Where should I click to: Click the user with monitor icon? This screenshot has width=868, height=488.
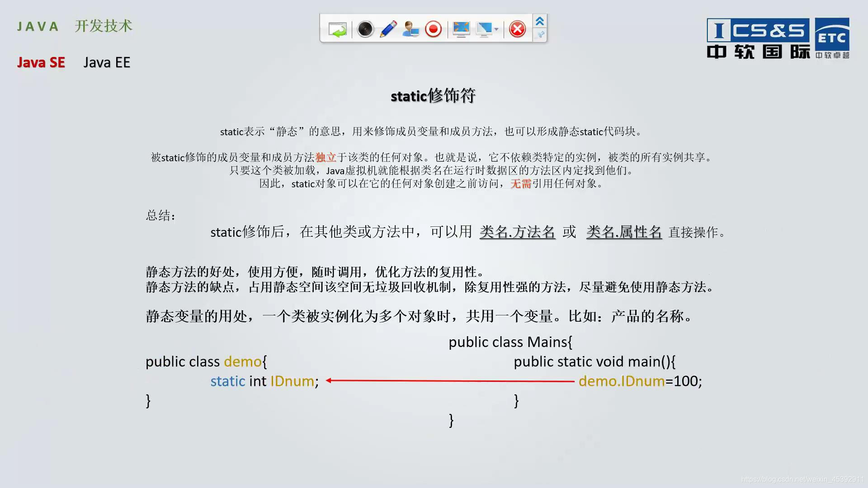tap(410, 29)
